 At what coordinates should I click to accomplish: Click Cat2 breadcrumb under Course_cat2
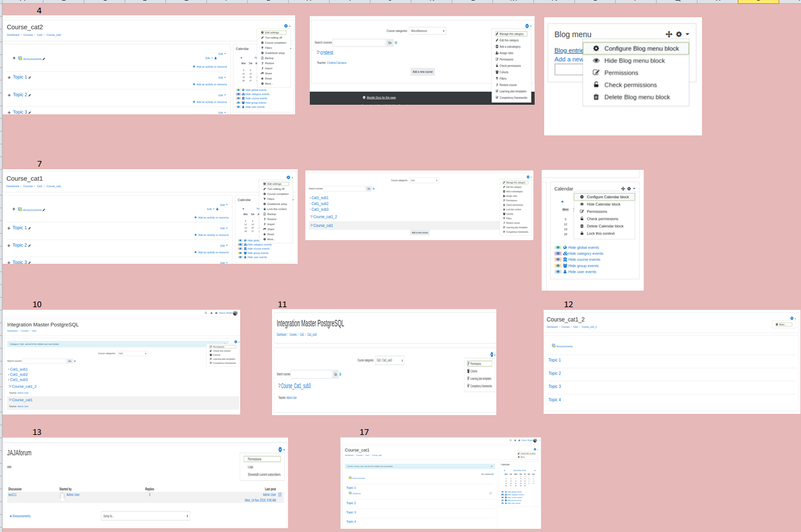click(x=40, y=35)
